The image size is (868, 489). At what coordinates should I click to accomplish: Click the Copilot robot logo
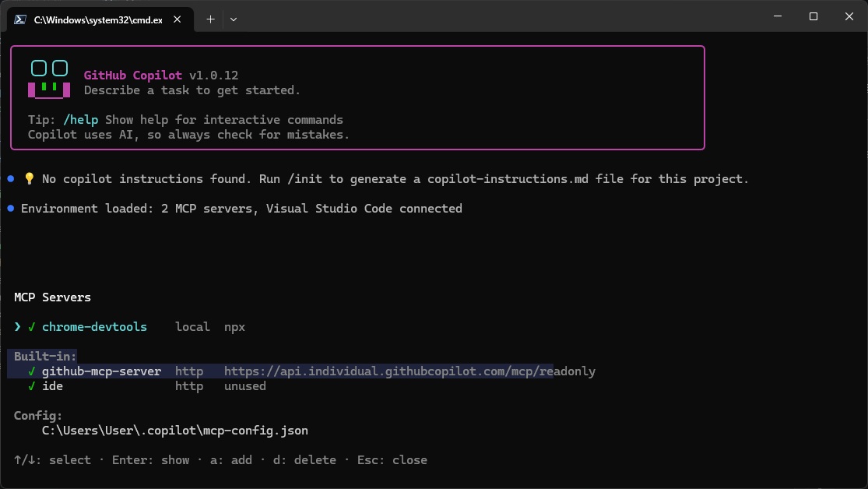(x=49, y=80)
